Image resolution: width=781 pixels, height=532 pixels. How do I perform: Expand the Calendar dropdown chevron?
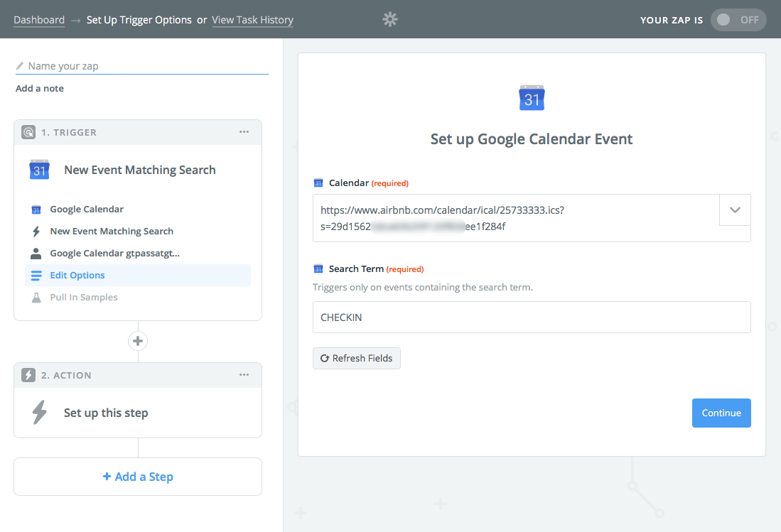point(736,210)
